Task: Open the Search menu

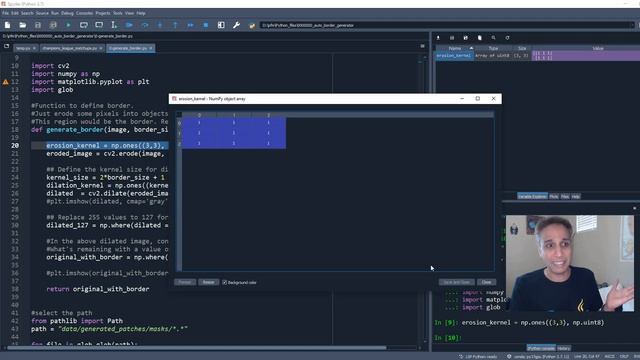Action: [x=27, y=13]
